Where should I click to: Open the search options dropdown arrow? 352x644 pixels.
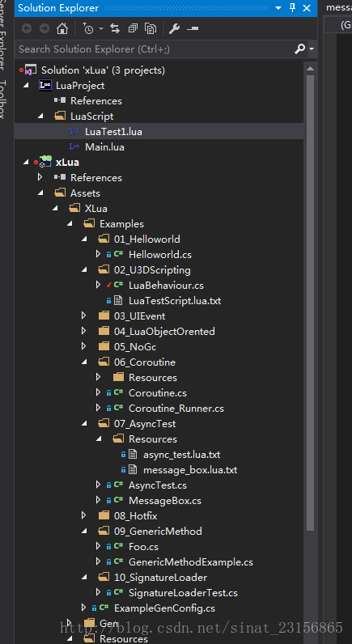[312, 49]
